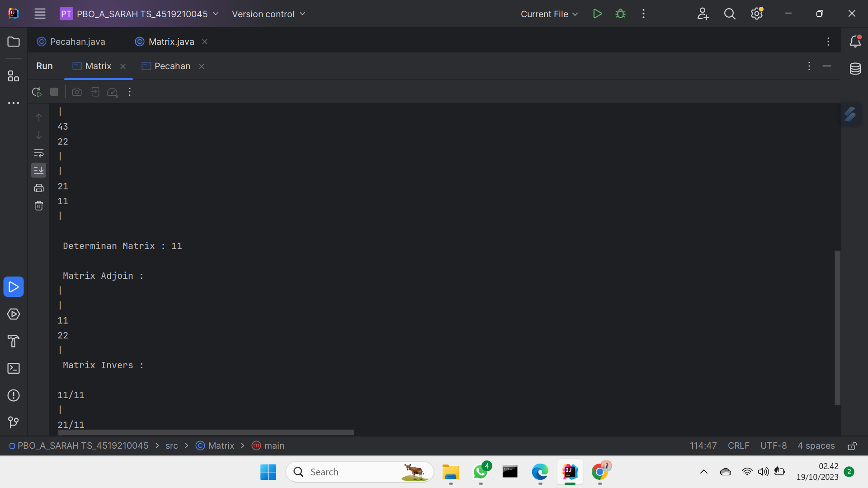Stop the running process
The height and width of the screenshot is (488, 868).
pos(54,91)
